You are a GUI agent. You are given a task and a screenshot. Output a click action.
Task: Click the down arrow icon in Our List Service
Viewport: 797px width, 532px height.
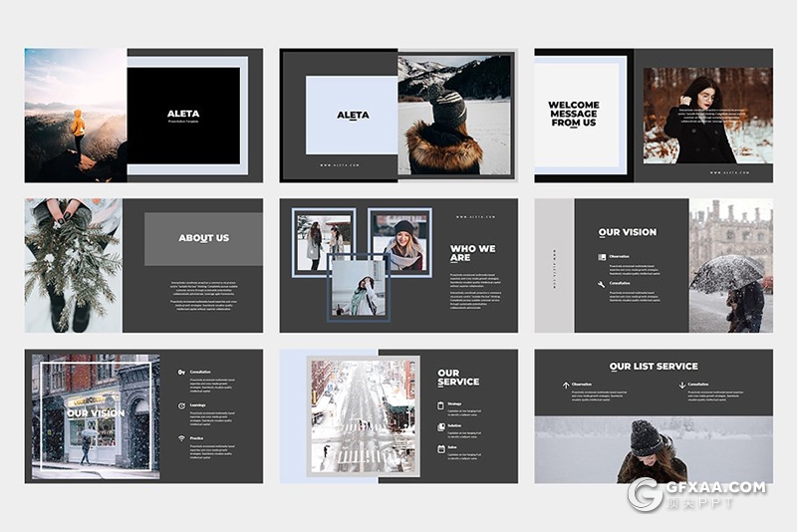point(681,385)
